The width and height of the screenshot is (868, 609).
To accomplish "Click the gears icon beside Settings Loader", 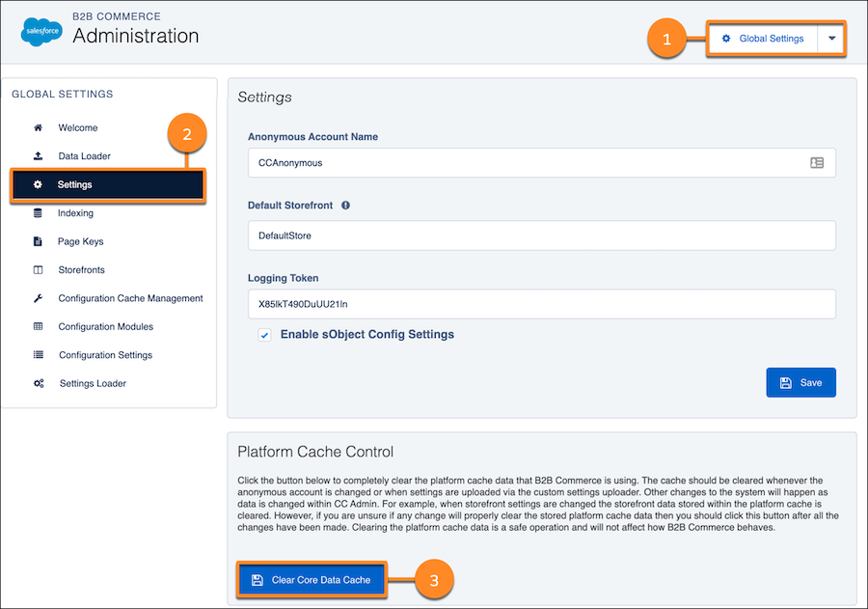I will pyautogui.click(x=39, y=383).
